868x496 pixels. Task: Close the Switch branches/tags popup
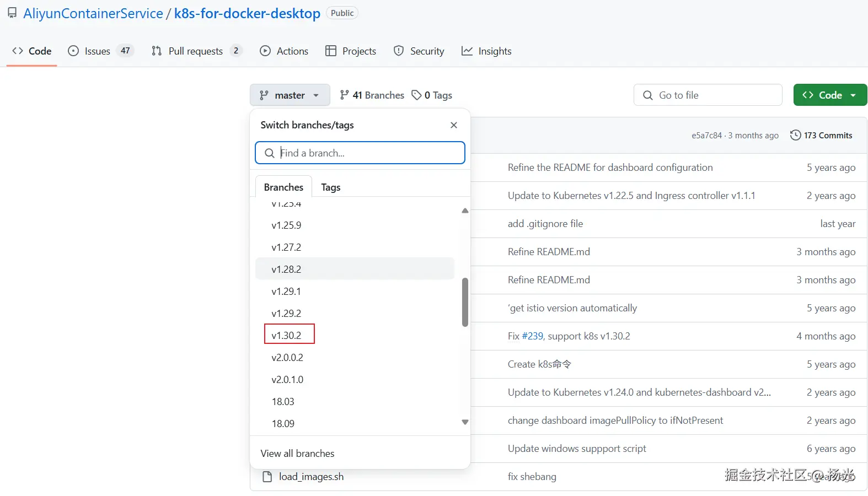(454, 125)
